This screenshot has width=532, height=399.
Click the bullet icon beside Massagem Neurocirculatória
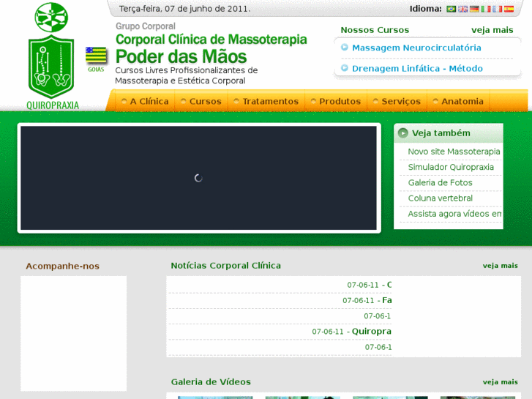pyautogui.click(x=345, y=47)
